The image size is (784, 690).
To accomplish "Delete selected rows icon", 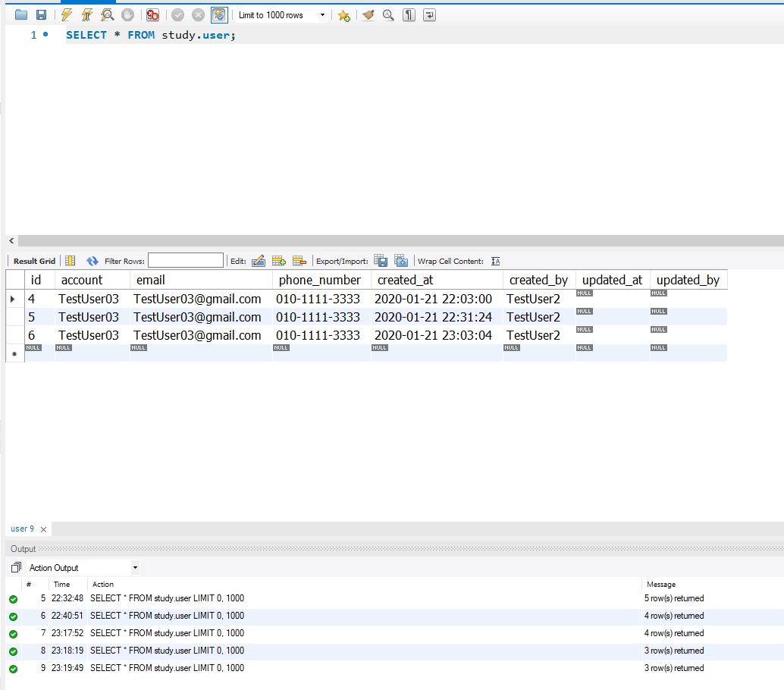I will coord(299,261).
